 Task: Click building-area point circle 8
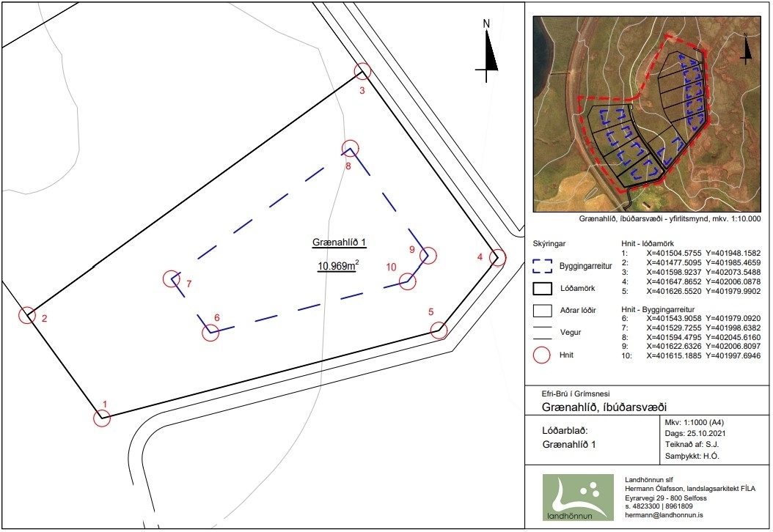tap(350, 148)
